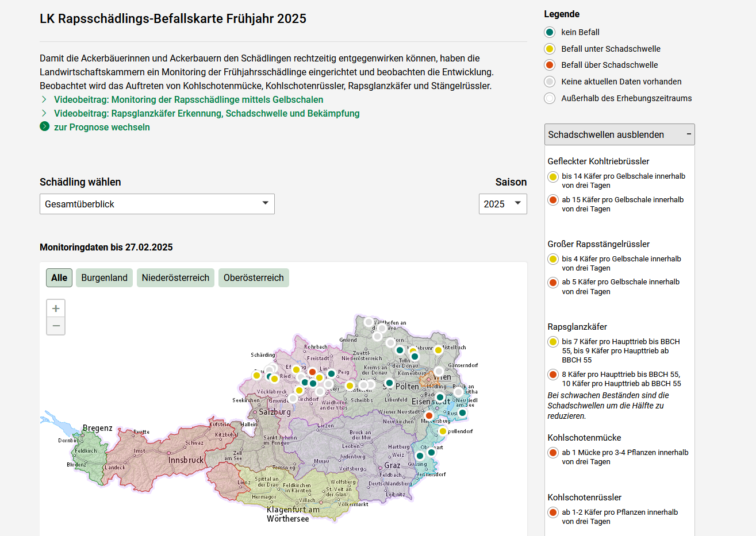Viewport: 756px width, 536px height.
Task: Click the green arrow icon before 'zur Prognose wechseln'
Action: pyautogui.click(x=45, y=127)
